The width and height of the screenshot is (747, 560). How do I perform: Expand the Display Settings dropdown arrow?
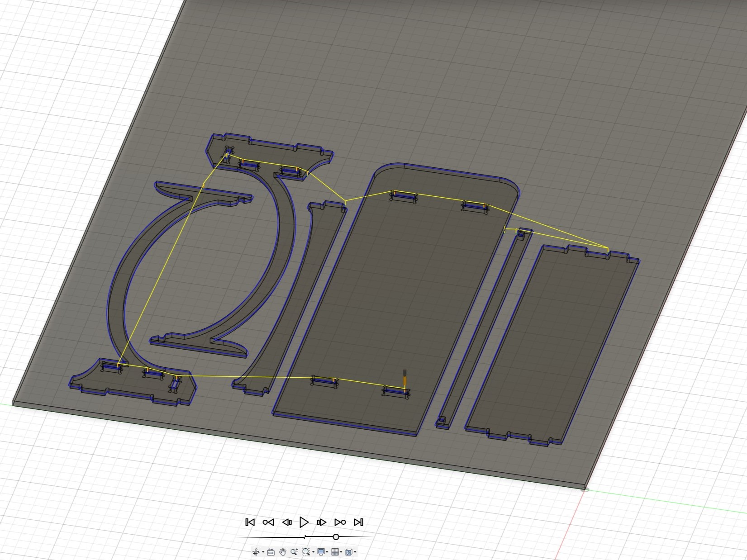tap(327, 552)
